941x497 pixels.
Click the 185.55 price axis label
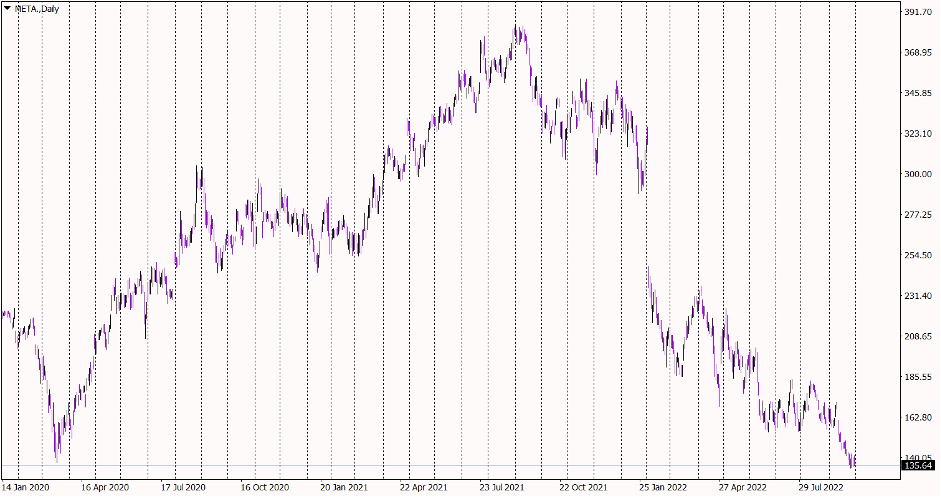(918, 377)
